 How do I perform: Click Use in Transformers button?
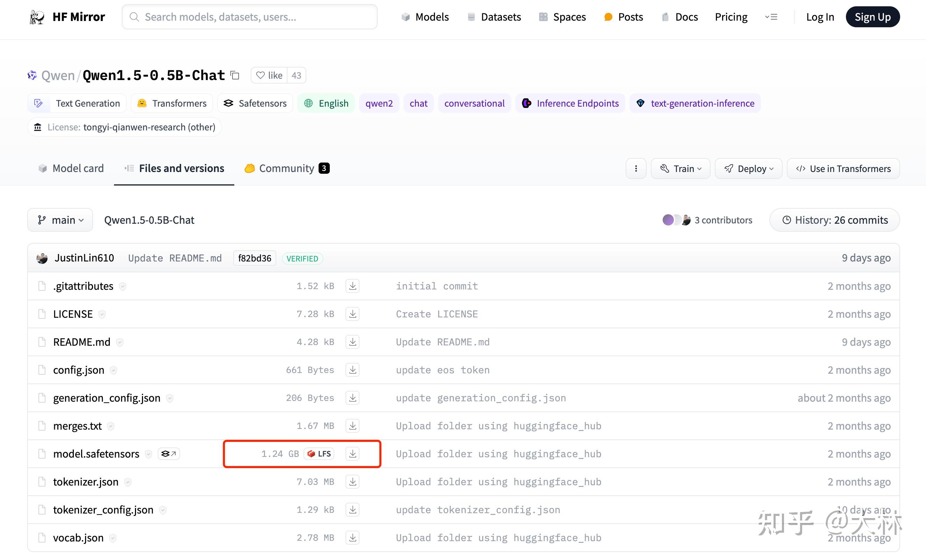(843, 168)
